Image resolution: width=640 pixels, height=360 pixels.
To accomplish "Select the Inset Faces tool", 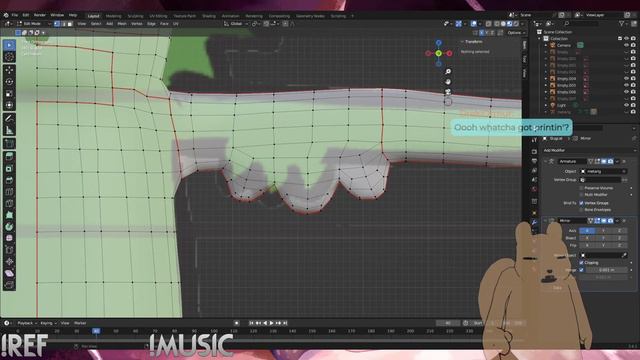I will (9, 168).
